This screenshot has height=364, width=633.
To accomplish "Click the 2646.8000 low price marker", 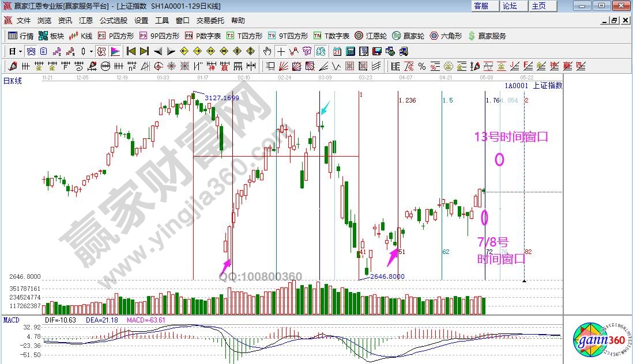I will coord(387,276).
